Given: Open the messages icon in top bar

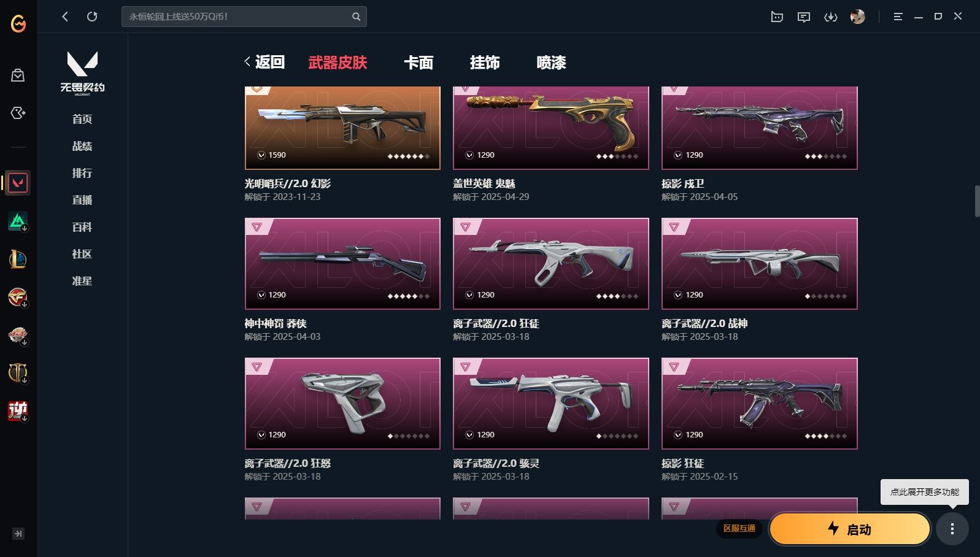Looking at the screenshot, I should (804, 17).
